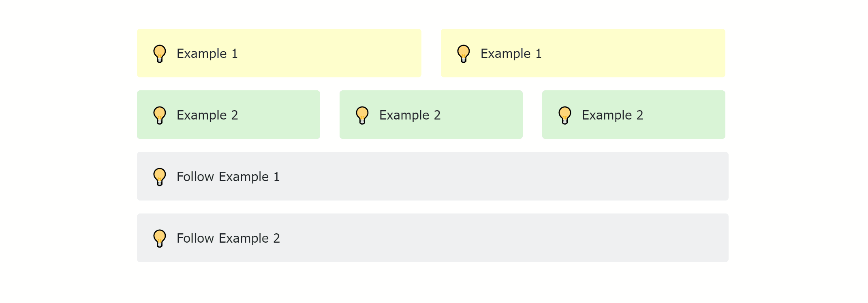
Task: Click the Example 1 text on the left card
Action: 207,53
